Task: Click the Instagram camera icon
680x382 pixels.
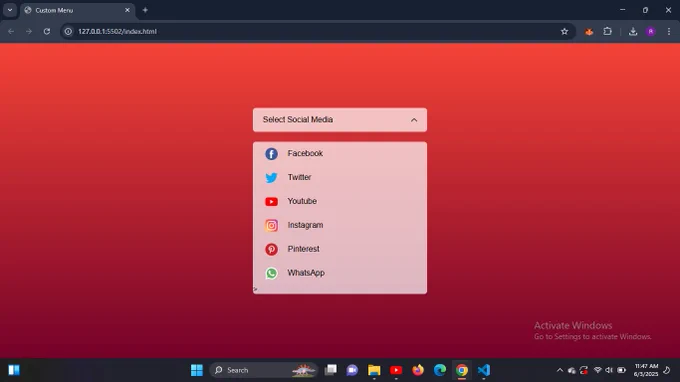Action: click(x=271, y=225)
